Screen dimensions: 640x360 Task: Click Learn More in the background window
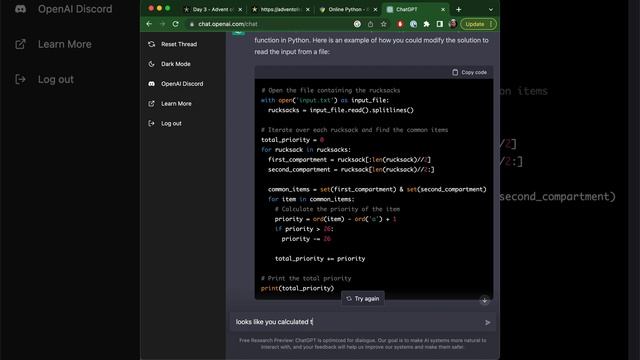(64, 44)
